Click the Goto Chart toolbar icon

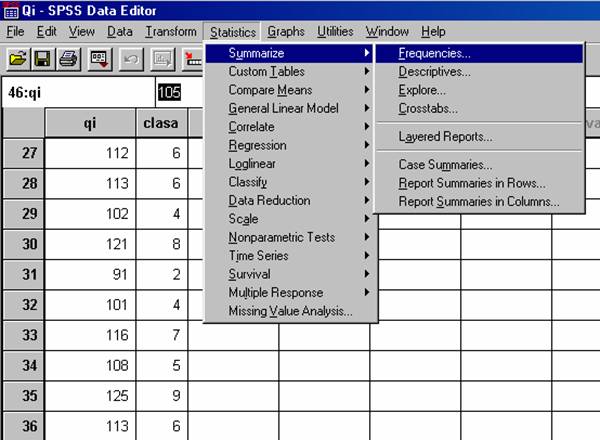162,59
